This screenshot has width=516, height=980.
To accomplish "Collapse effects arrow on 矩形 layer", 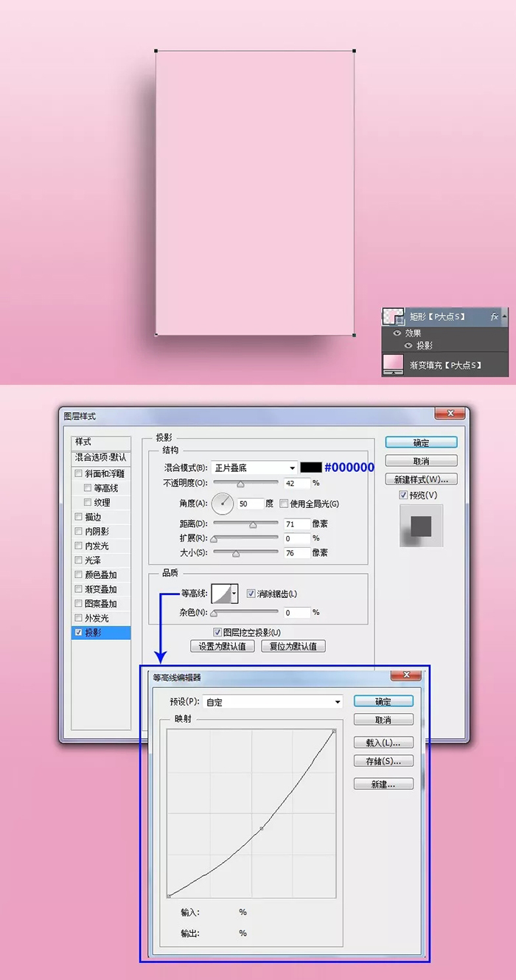I will 505,316.
